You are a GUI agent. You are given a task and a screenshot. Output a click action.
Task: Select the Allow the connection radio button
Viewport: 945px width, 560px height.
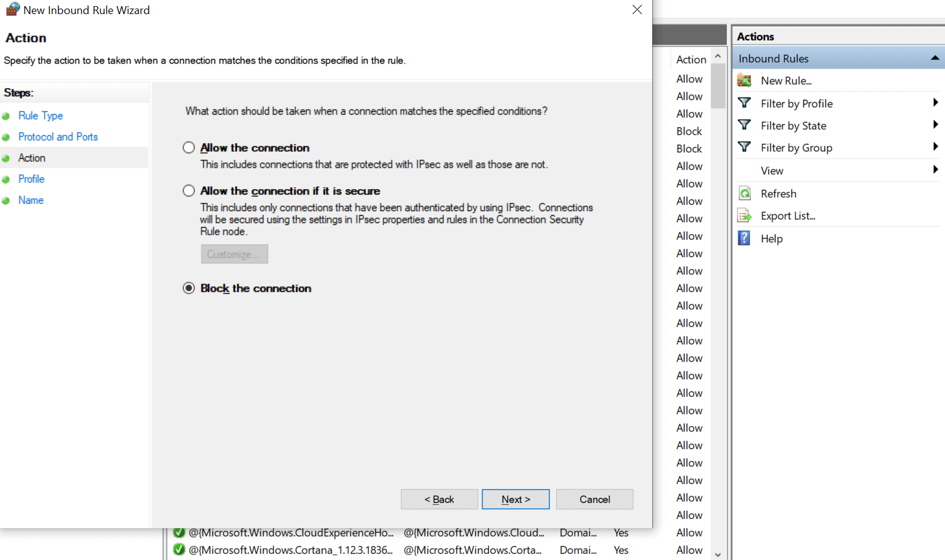pos(189,147)
